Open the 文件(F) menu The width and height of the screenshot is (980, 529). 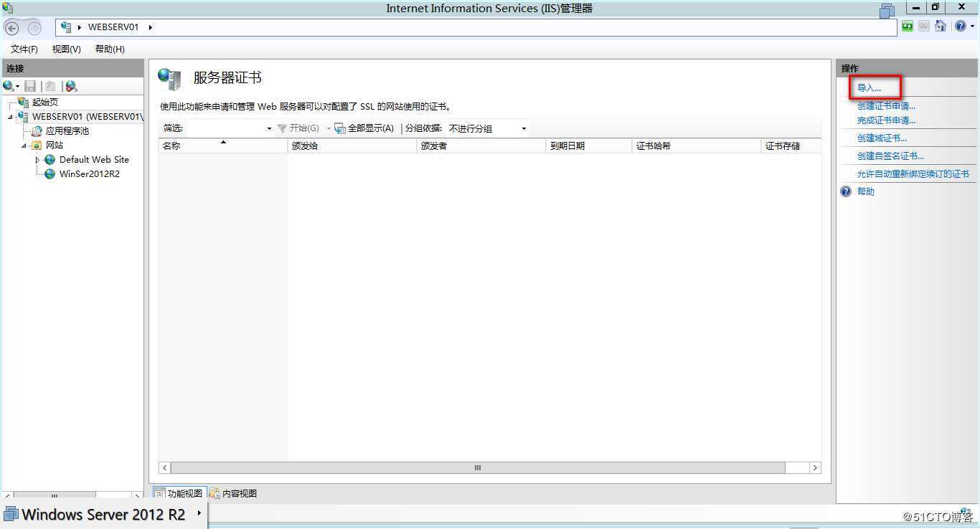click(24, 49)
